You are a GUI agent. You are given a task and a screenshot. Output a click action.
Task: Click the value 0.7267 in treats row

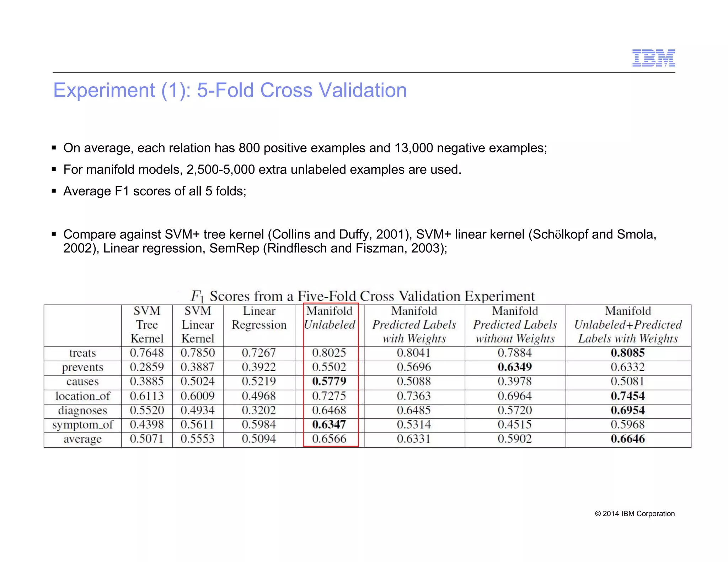coord(259,353)
